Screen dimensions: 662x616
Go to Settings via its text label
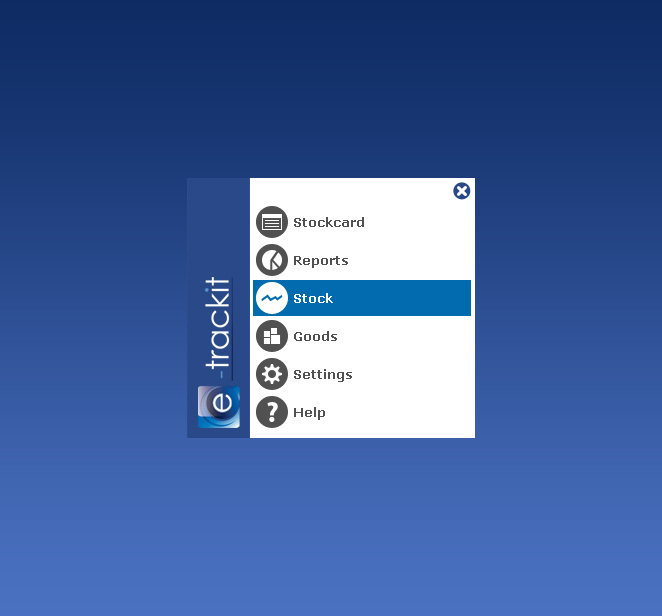pos(322,374)
